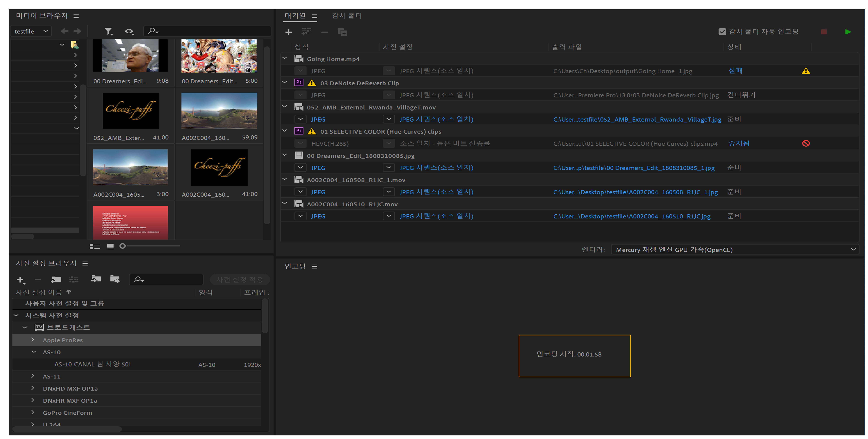Open the 인코딩 panel hamburger menu
Viewport: 868px width, 439px height.
[x=314, y=266]
